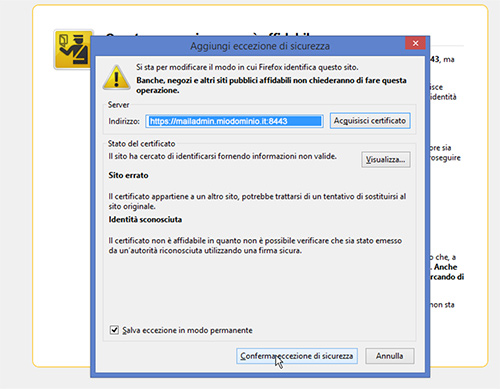Click the yellow warning triangle icon
Screen dimensions: 500x389
coord(116,78)
